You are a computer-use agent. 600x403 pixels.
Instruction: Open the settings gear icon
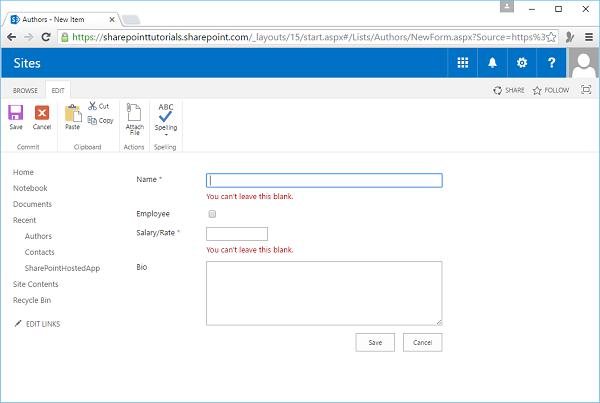pos(521,63)
